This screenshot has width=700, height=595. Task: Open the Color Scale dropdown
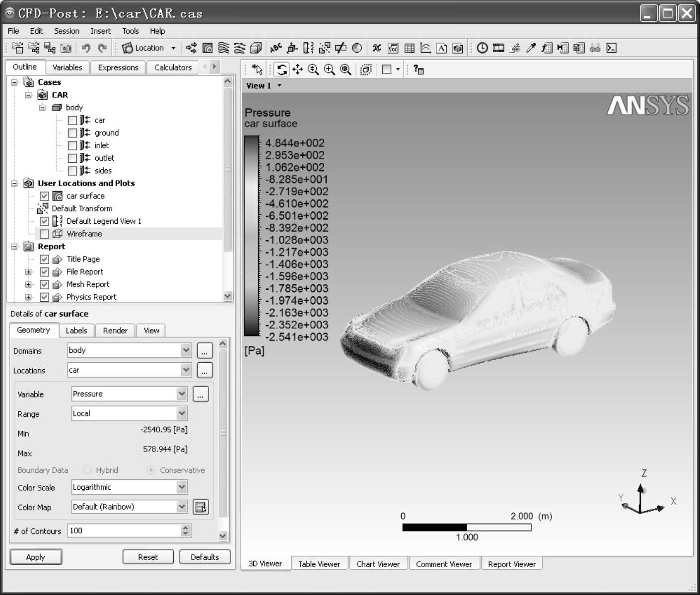(181, 487)
